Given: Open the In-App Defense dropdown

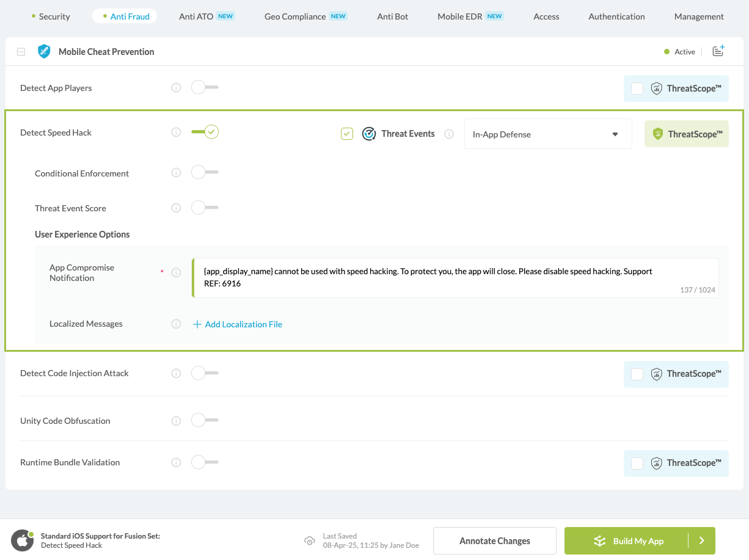Looking at the screenshot, I should 547,134.
